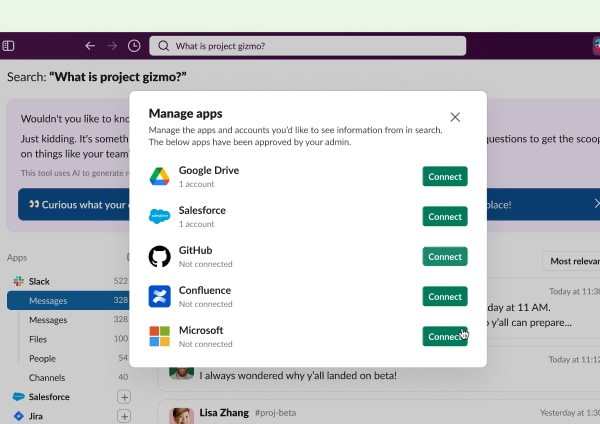Click the Microsoft logo icon

point(160,337)
